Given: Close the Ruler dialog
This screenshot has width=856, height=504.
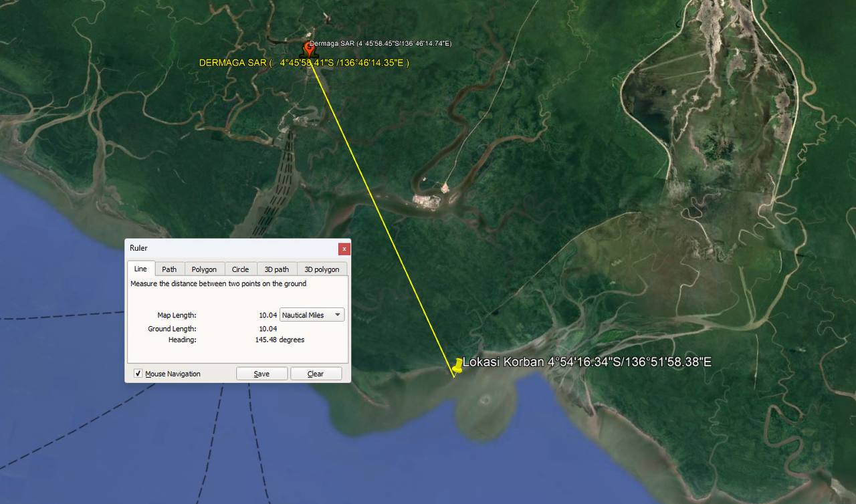Looking at the screenshot, I should (x=344, y=249).
